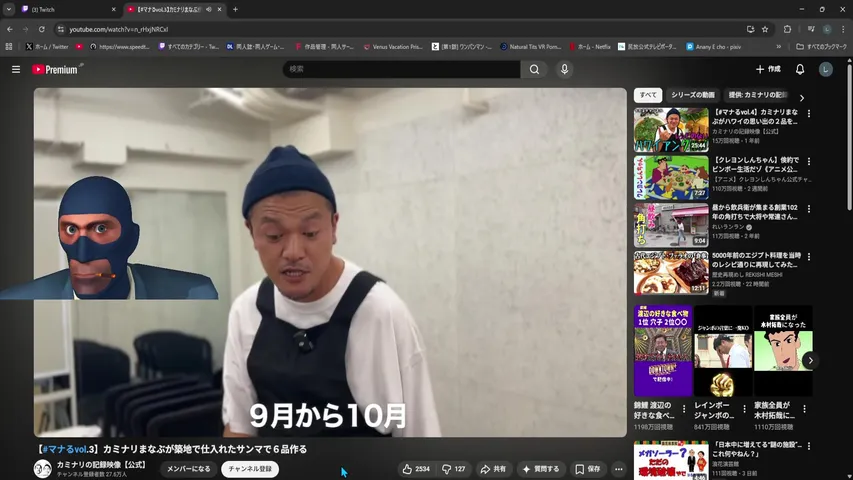The width and height of the screenshot is (853, 480).
Task: Open the site info icon in address bar
Action: tap(61, 29)
